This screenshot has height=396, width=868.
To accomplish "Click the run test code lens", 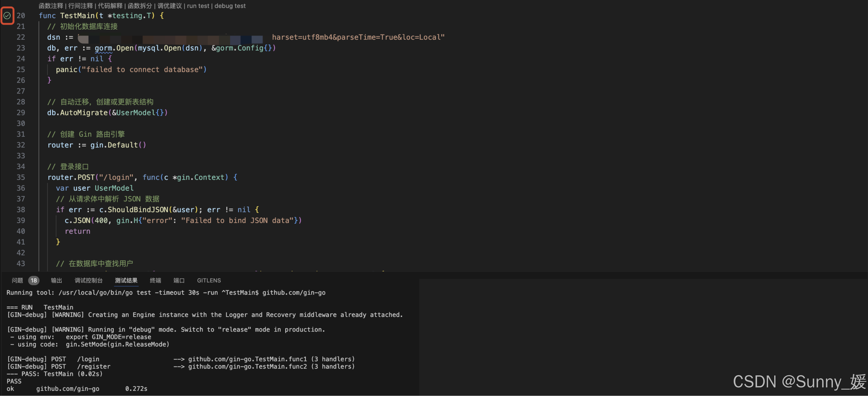I will click(x=198, y=6).
